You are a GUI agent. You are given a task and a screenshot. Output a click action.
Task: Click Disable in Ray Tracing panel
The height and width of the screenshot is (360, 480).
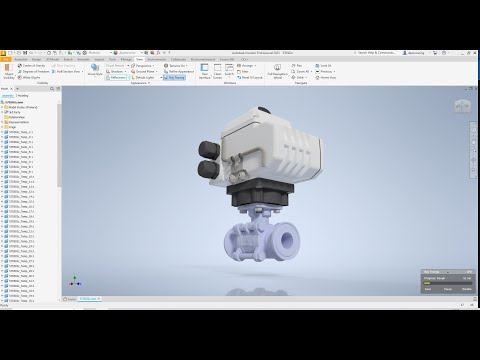pos(467,289)
